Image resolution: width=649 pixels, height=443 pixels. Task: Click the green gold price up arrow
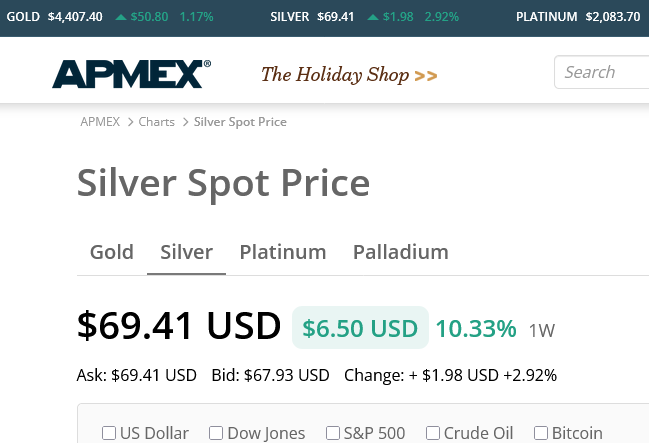click(x=121, y=17)
